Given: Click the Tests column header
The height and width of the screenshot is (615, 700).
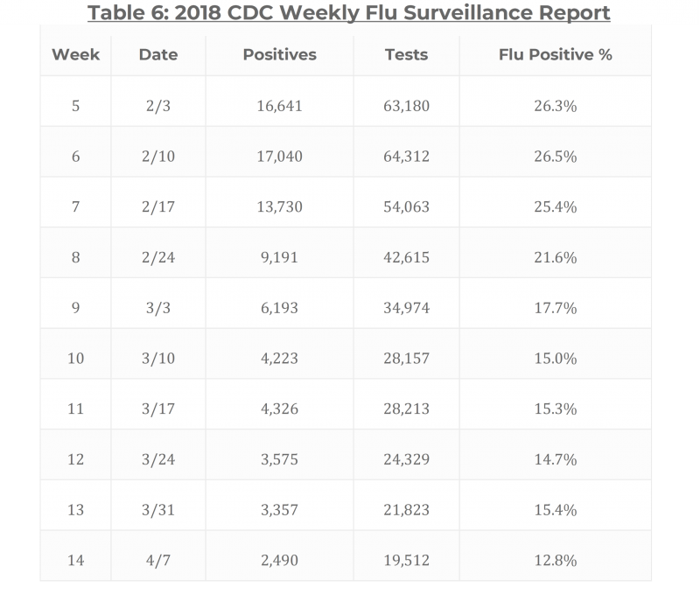Looking at the screenshot, I should coord(406,54).
